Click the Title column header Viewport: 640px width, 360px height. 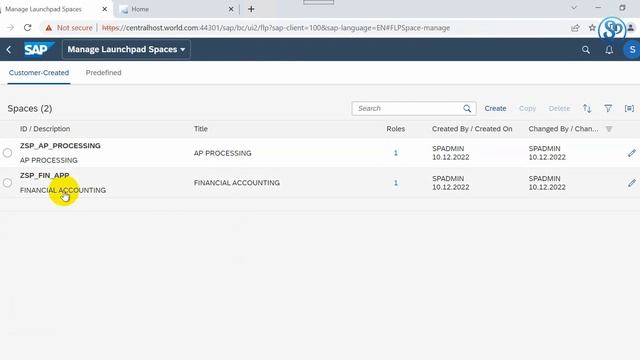201,129
